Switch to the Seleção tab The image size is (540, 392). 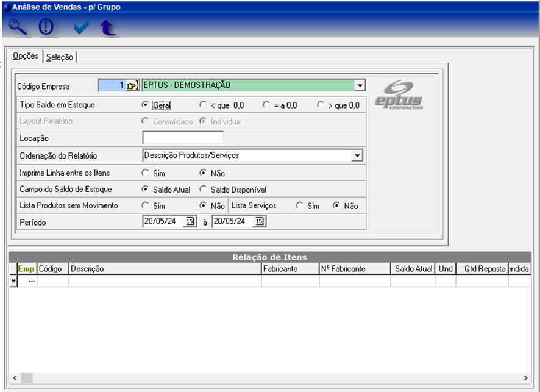(60, 57)
